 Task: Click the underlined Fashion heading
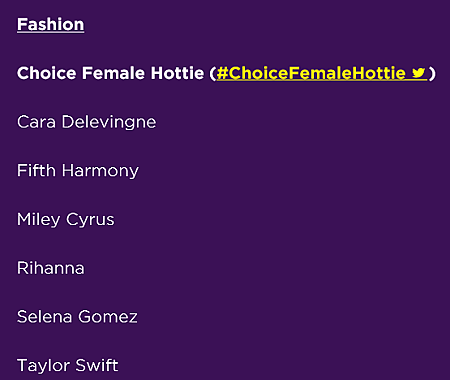pos(51,24)
